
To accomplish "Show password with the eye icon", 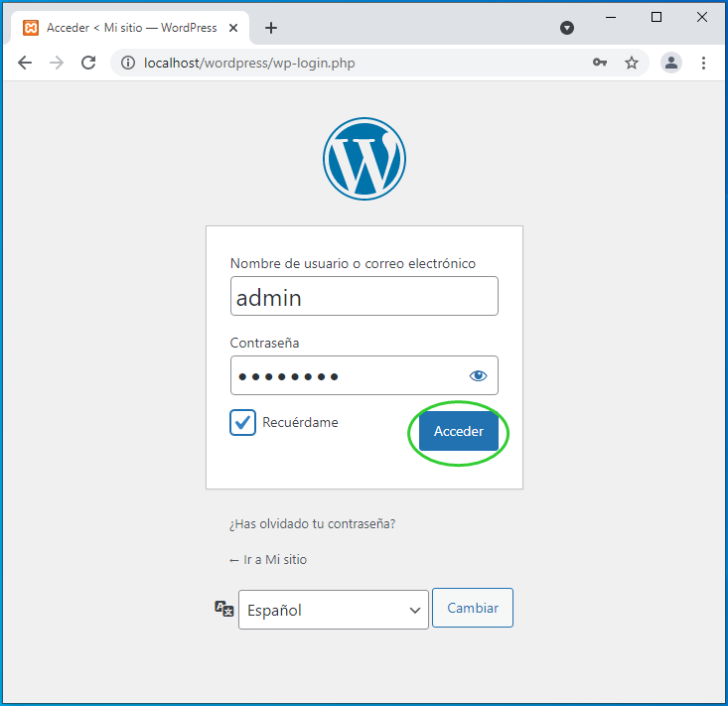I will coord(478,375).
